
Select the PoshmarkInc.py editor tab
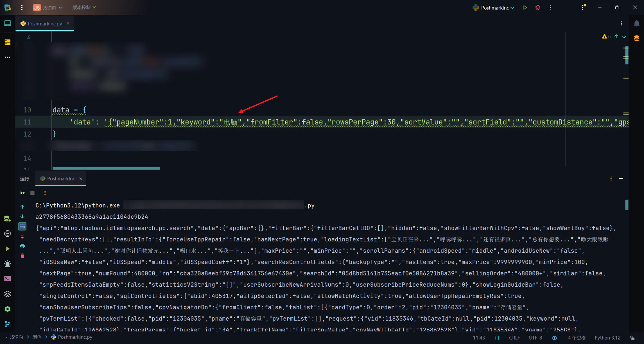coord(45,24)
